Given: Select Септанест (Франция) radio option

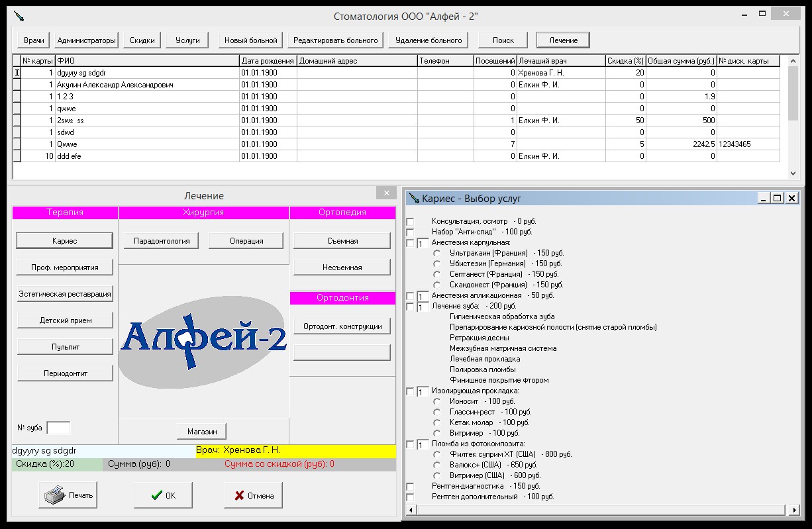Looking at the screenshot, I should (436, 275).
